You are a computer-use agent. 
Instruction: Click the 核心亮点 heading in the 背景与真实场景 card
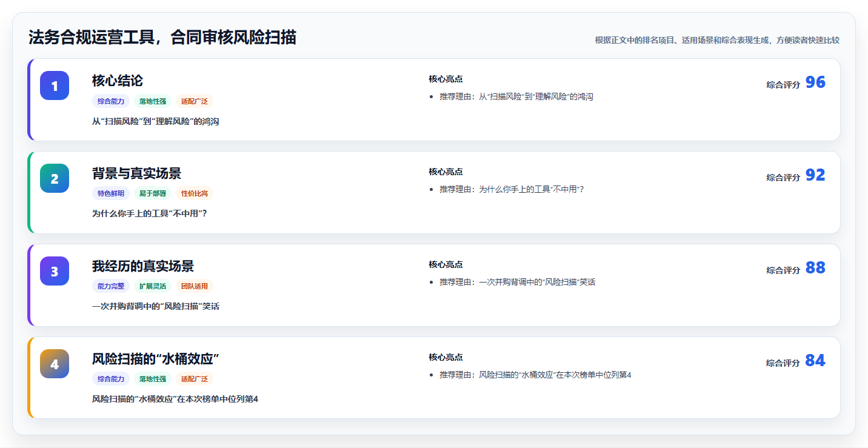coord(446,172)
